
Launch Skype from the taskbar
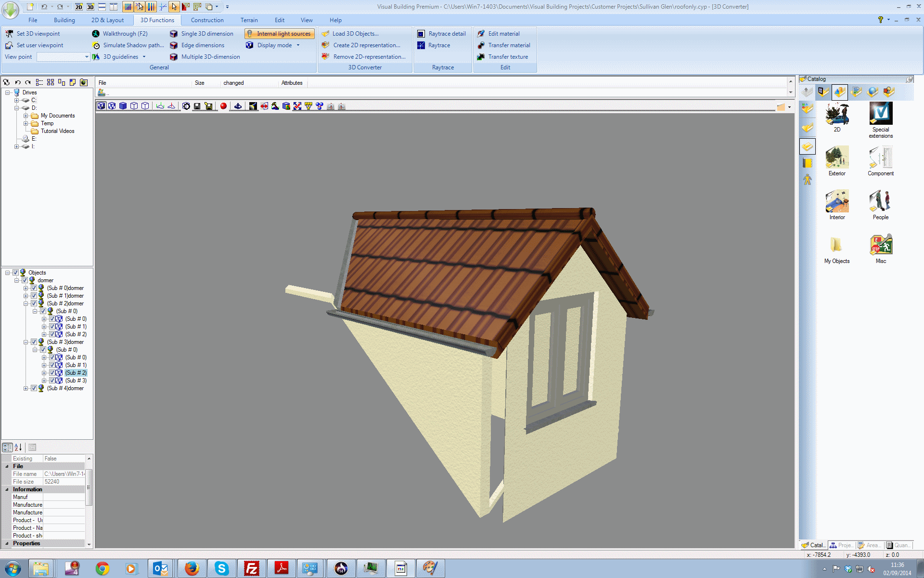click(221, 568)
